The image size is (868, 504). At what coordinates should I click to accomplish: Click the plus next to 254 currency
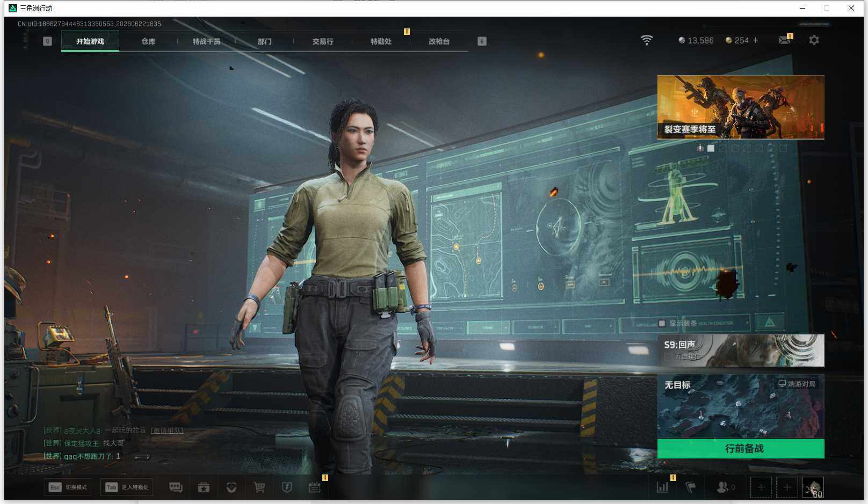click(755, 40)
